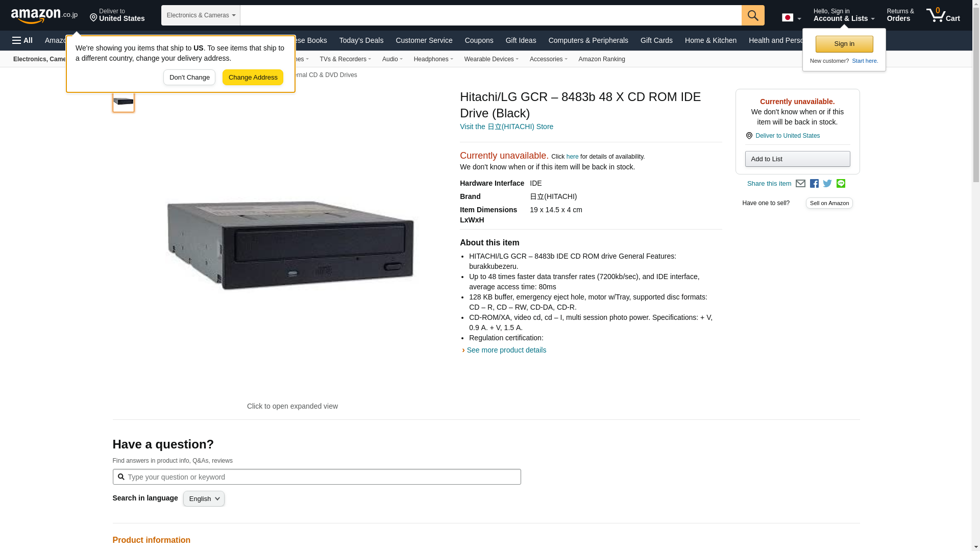This screenshot has height=551, width=980.
Task: Click the Add to List button
Action: pos(797,159)
